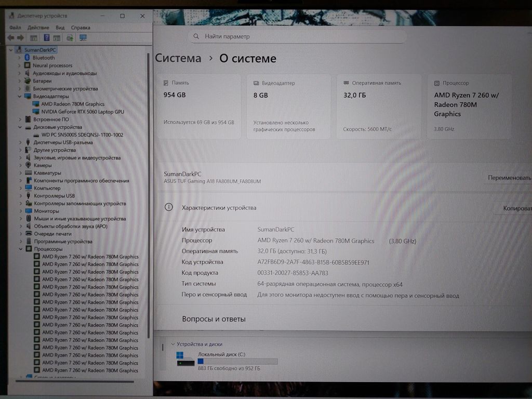Select the NVIDIA GeForce RTX 5060 Laptop GPU
The height and width of the screenshot is (399, 532).
pyautogui.click(x=82, y=112)
